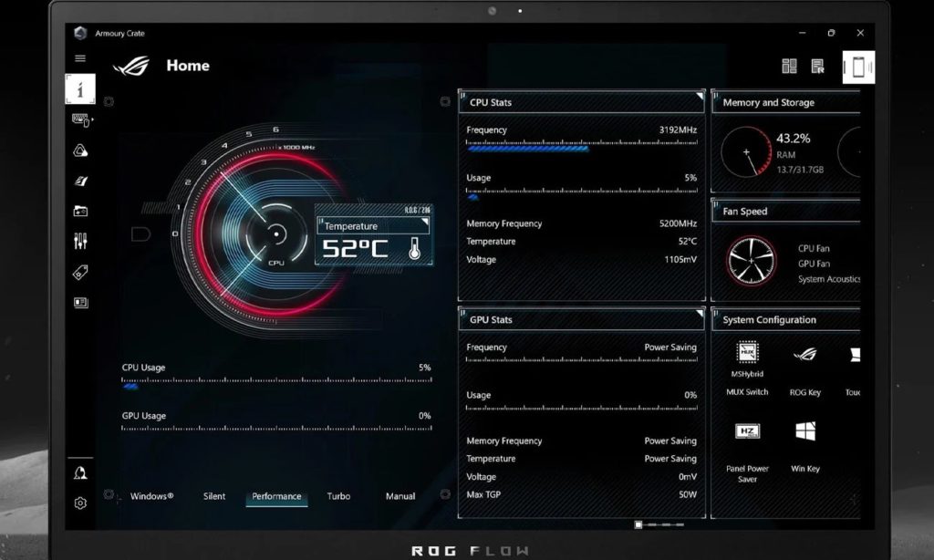Image resolution: width=934 pixels, height=560 pixels.
Task: Click the 50W Max TGP value
Action: coord(688,494)
